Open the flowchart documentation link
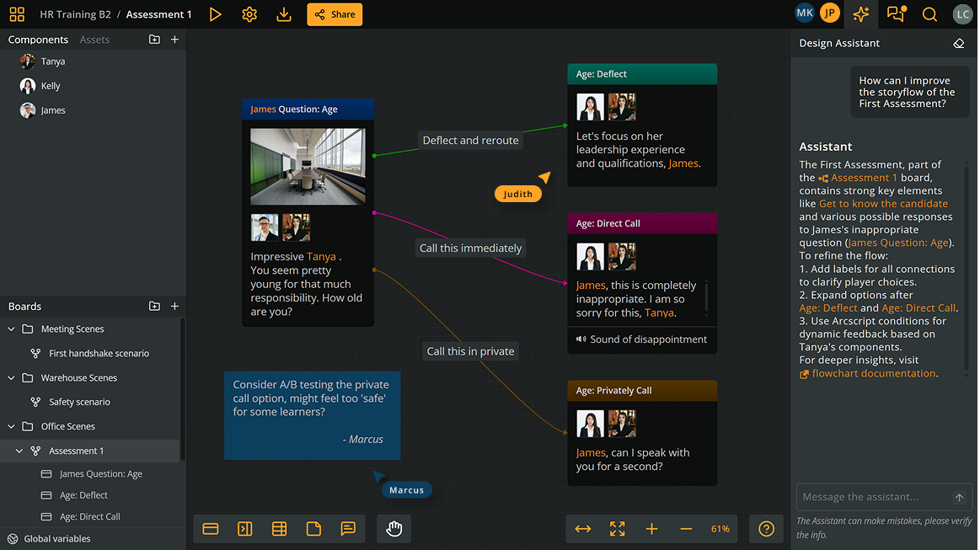This screenshot has height=550, width=980. coord(873,373)
